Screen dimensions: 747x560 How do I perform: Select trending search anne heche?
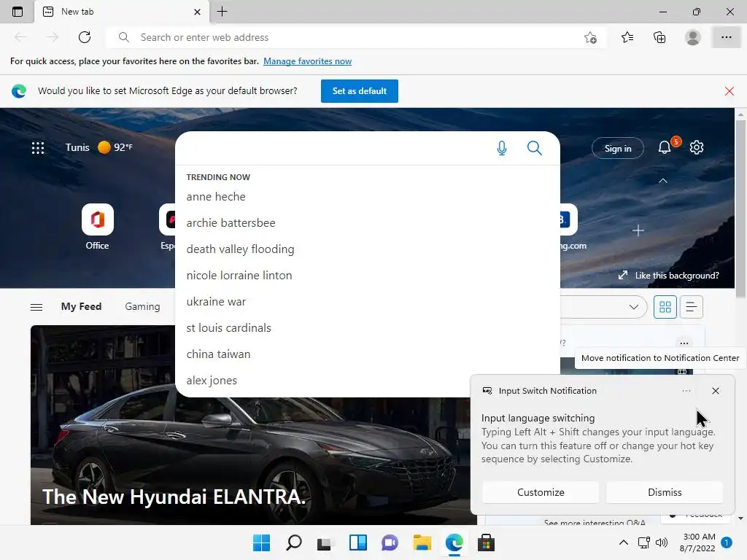[x=216, y=197]
